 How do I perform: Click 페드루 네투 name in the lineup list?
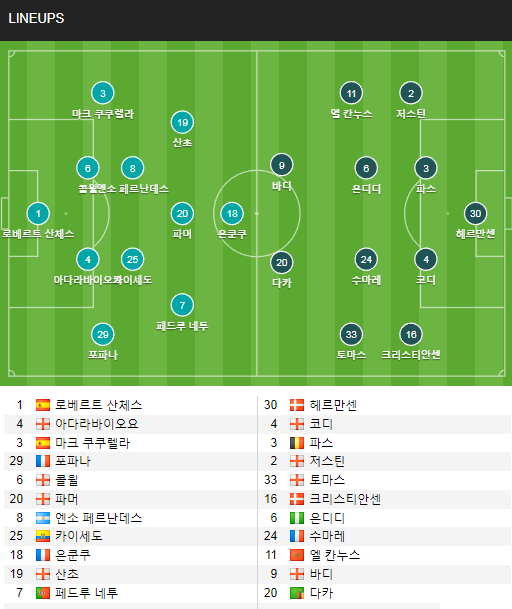[x=86, y=593]
